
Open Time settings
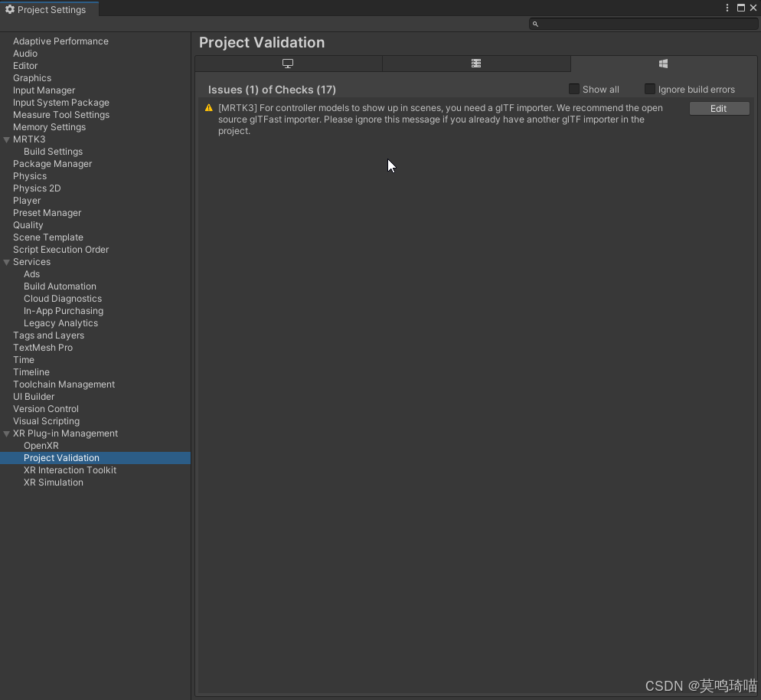click(24, 360)
